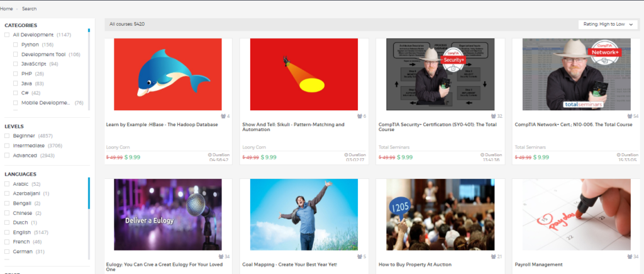
Task: Check the Python category checkbox
Action: pyautogui.click(x=16, y=45)
